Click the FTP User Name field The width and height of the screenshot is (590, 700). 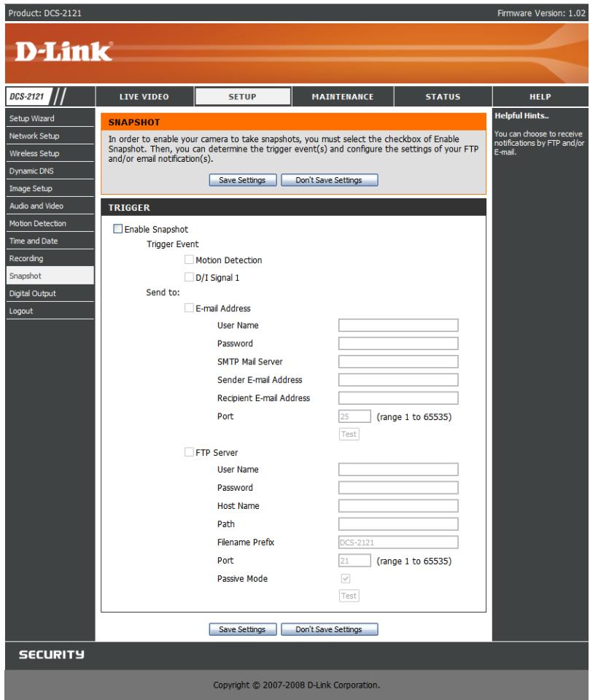point(398,469)
